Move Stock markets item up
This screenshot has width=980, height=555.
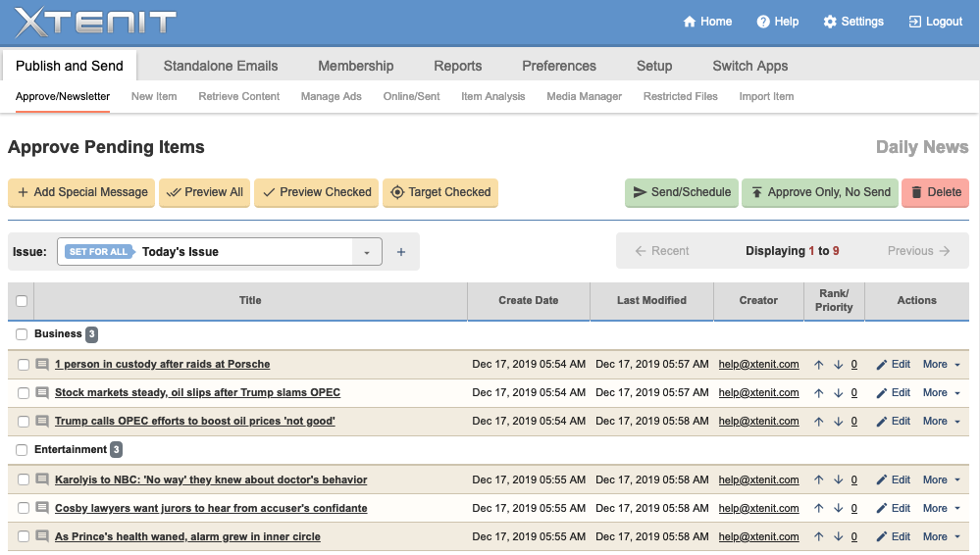point(819,393)
